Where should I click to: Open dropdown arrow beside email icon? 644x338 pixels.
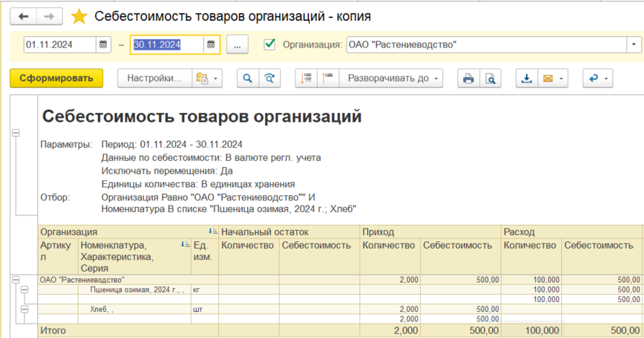[561, 78]
